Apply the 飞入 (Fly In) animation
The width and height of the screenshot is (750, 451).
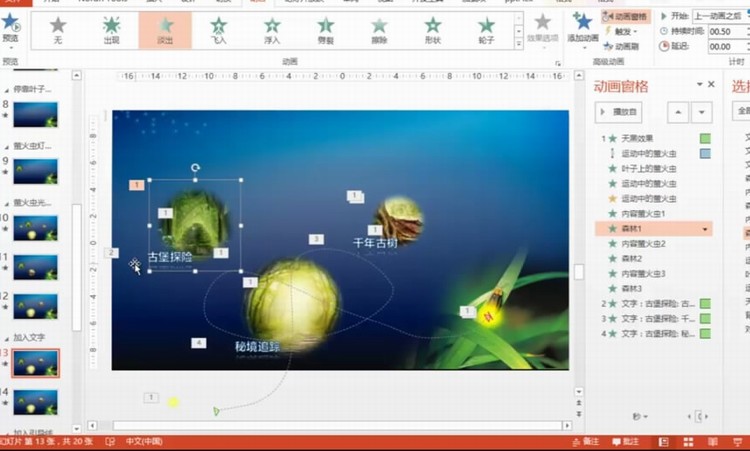point(219,30)
